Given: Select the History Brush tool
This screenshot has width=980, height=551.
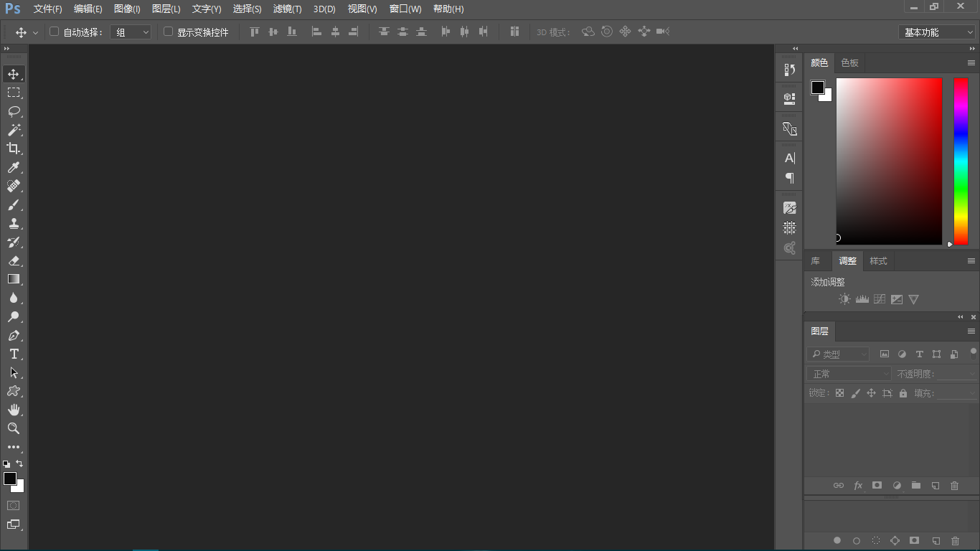Looking at the screenshot, I should point(14,242).
